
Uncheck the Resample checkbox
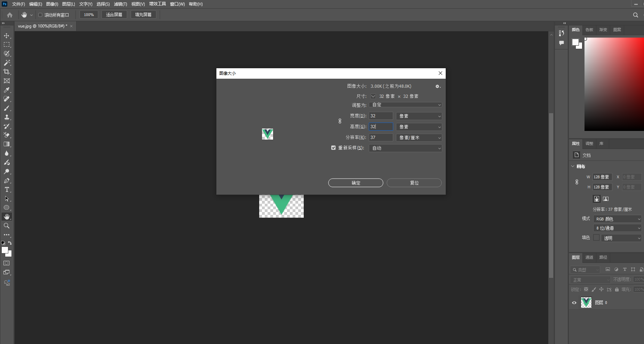coord(333,148)
